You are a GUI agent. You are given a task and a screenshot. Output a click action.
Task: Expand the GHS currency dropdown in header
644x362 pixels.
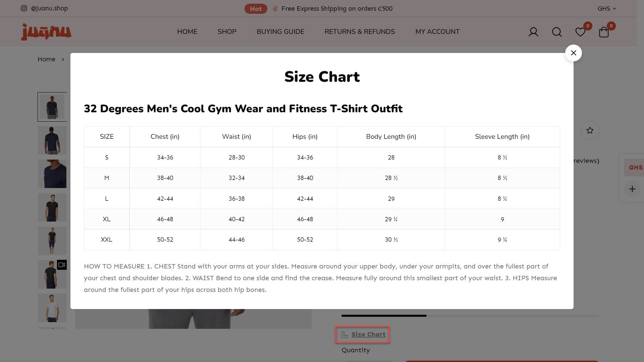click(607, 8)
